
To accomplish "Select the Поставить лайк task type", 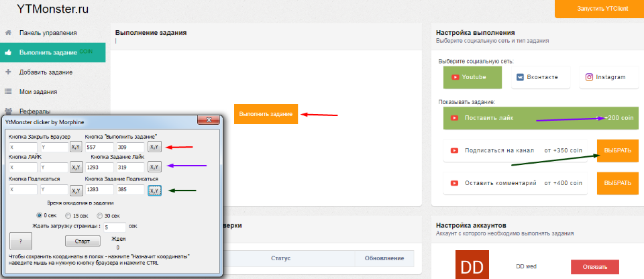I will click(541, 118).
